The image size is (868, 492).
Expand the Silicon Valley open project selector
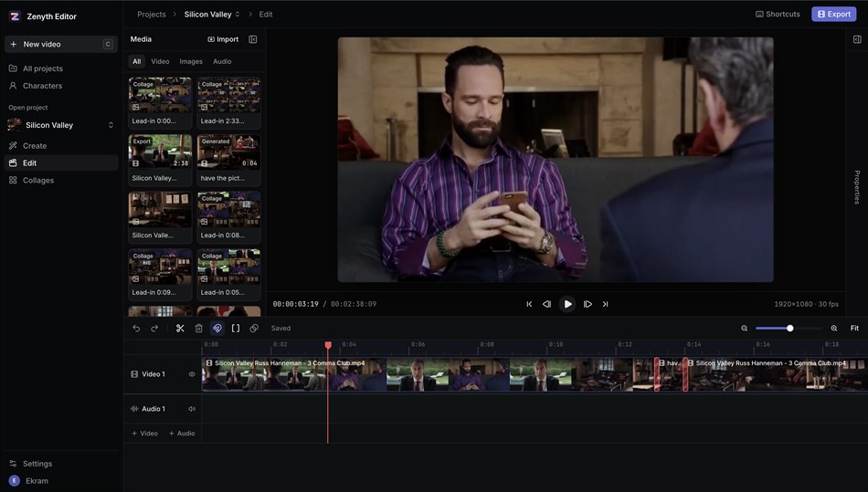click(x=61, y=125)
